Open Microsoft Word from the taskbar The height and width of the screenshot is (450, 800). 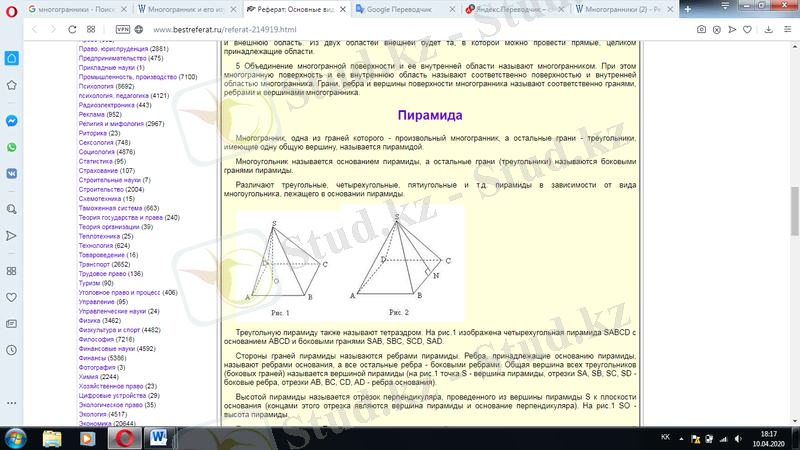click(x=158, y=438)
